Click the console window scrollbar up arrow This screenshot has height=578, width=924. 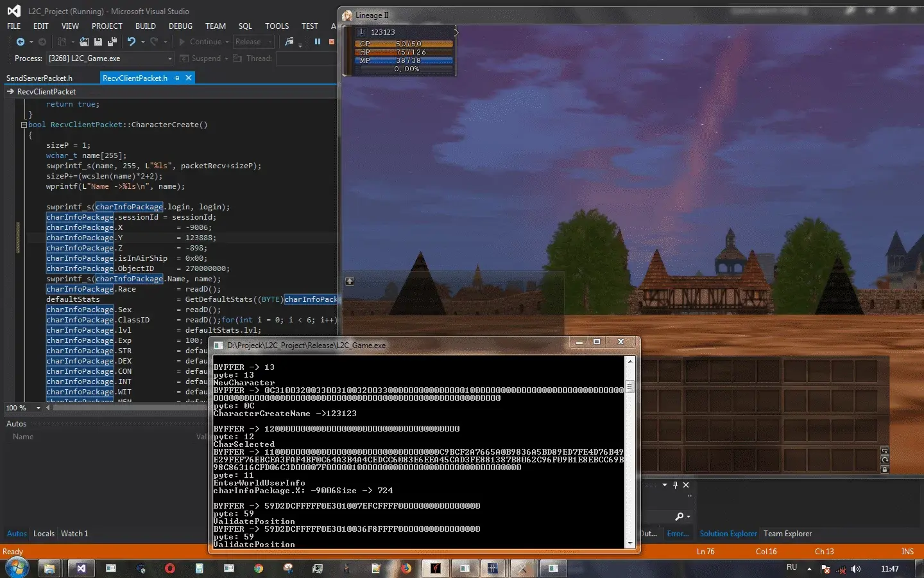[630, 362]
